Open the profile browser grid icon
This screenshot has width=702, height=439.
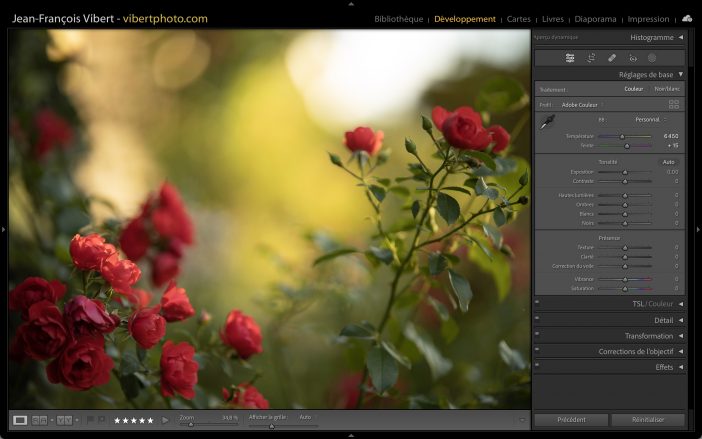pyautogui.click(x=673, y=104)
